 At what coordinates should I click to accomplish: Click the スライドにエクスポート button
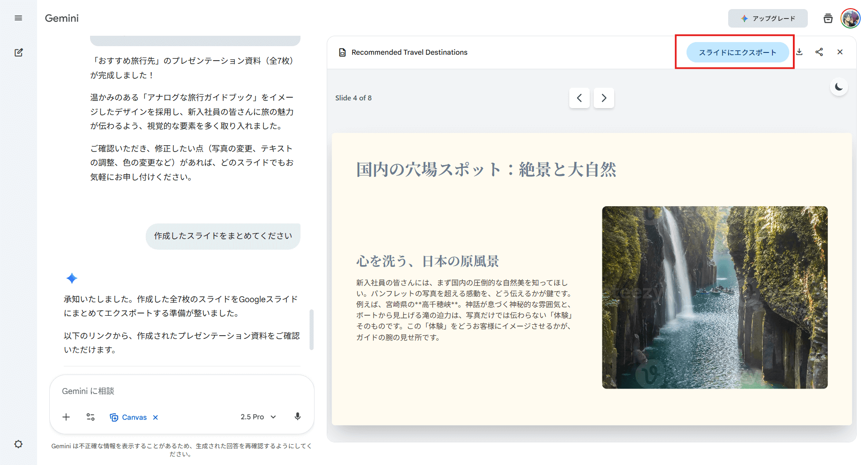(737, 52)
